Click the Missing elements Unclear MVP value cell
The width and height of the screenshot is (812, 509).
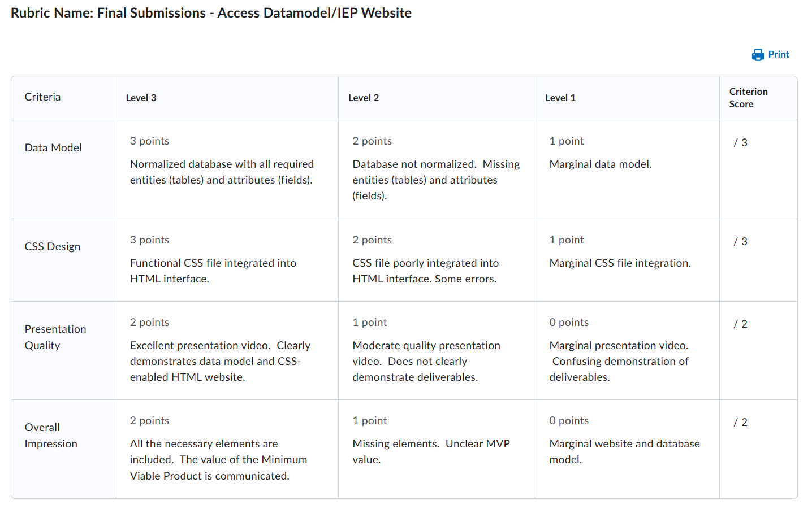coord(431,451)
